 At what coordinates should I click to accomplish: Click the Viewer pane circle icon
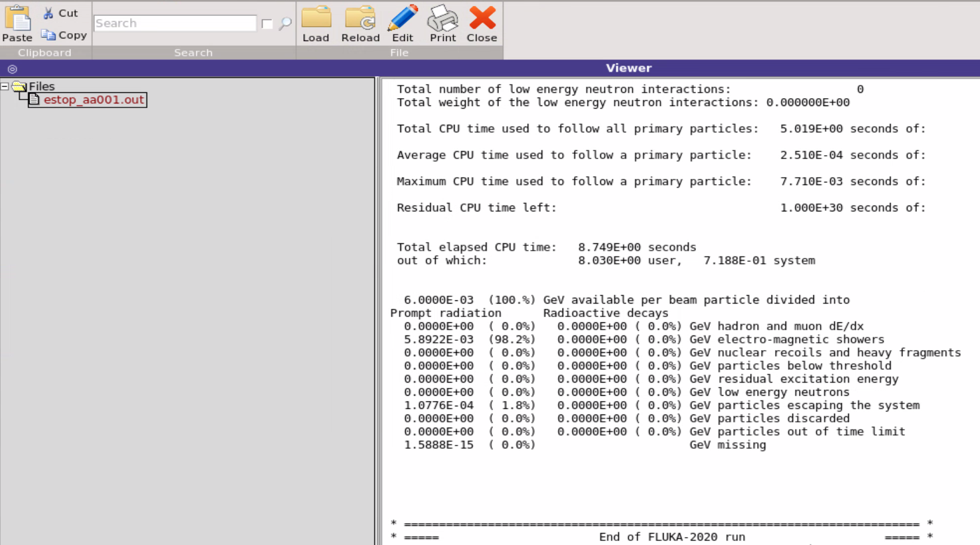click(12, 69)
